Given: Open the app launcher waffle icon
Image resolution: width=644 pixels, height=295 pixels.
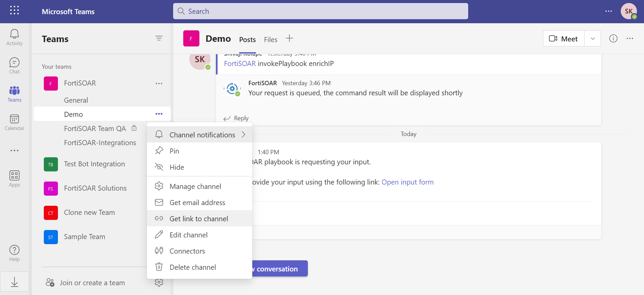Looking at the screenshot, I should tap(14, 10).
